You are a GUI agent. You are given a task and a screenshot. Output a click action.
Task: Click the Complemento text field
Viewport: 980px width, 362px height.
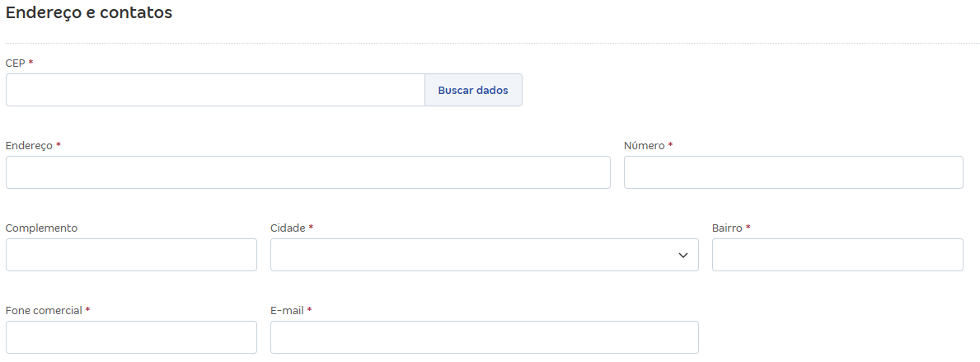click(131, 255)
